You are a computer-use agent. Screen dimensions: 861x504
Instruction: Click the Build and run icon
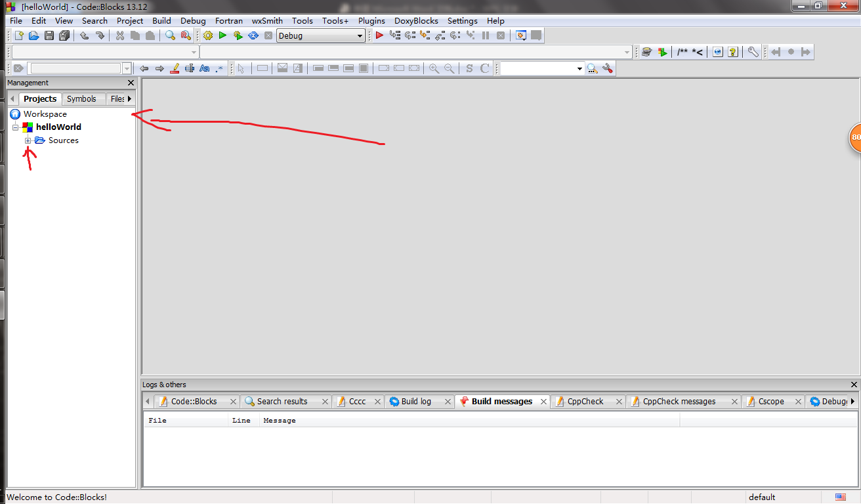pyautogui.click(x=238, y=35)
